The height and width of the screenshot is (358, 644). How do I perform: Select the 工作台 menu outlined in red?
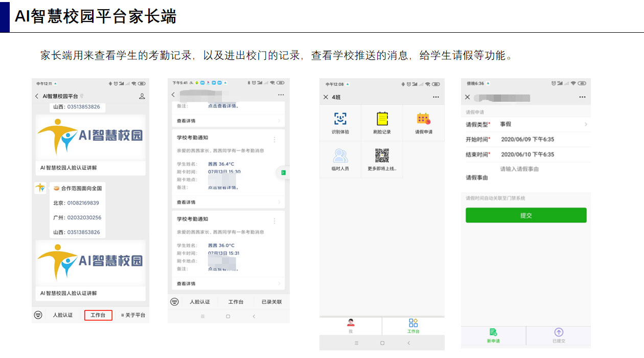point(98,315)
